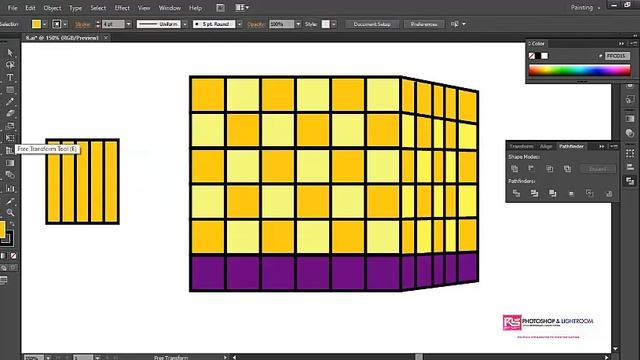Open the Transform panel dock icon
Image resolution: width=640 pixels, height=360 pixels.
(x=630, y=153)
